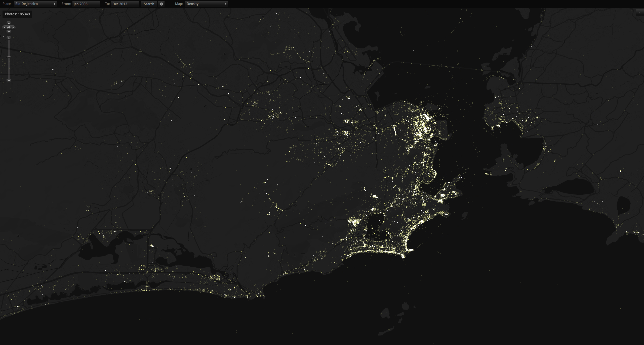This screenshot has width=644, height=345.
Task: Pan the map up with arrow
Action: [x=9, y=23]
